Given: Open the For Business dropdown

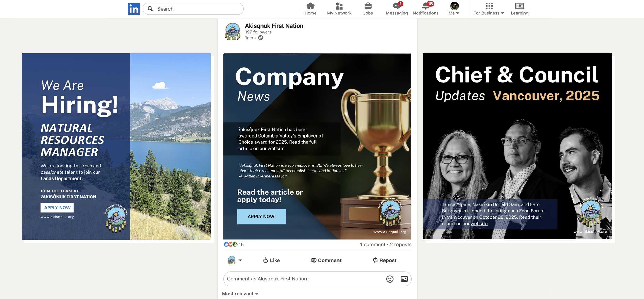Looking at the screenshot, I should coord(488,8).
